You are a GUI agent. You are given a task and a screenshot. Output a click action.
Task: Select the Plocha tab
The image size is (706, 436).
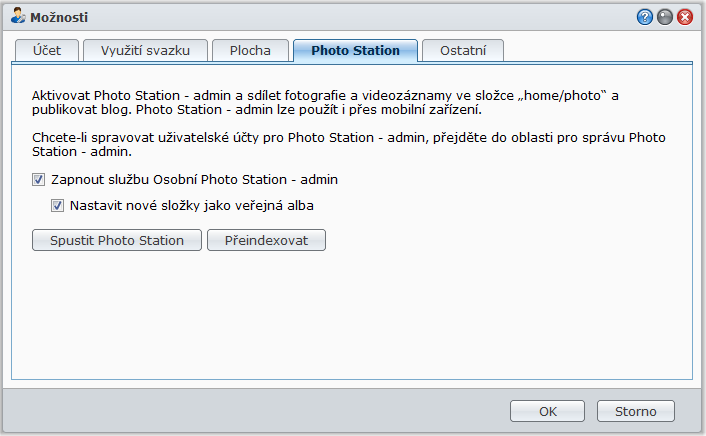250,50
